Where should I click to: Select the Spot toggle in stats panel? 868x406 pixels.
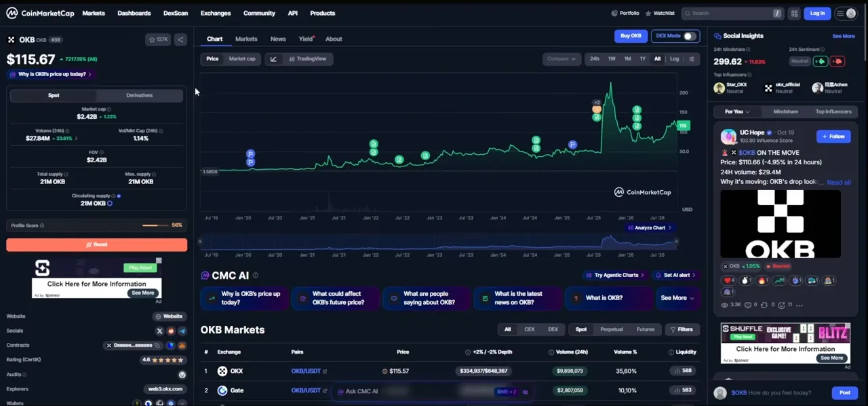click(54, 95)
